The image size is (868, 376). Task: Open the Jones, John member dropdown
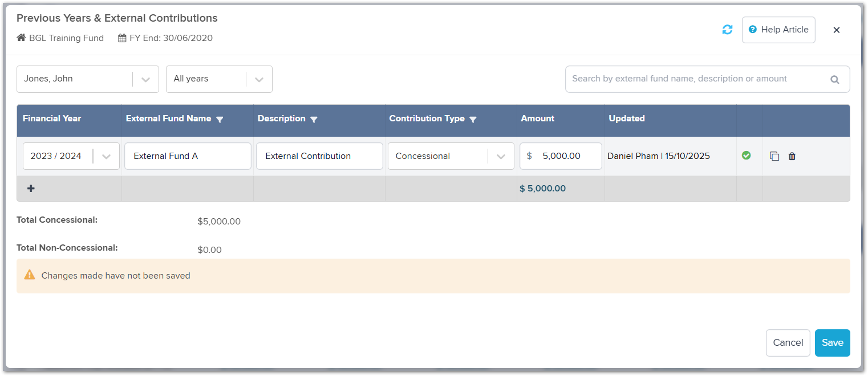pyautogui.click(x=145, y=79)
